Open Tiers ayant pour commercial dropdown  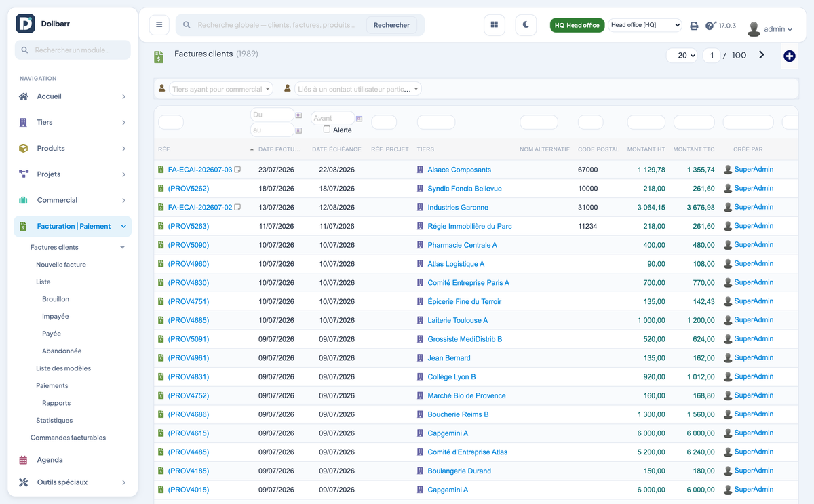click(221, 89)
